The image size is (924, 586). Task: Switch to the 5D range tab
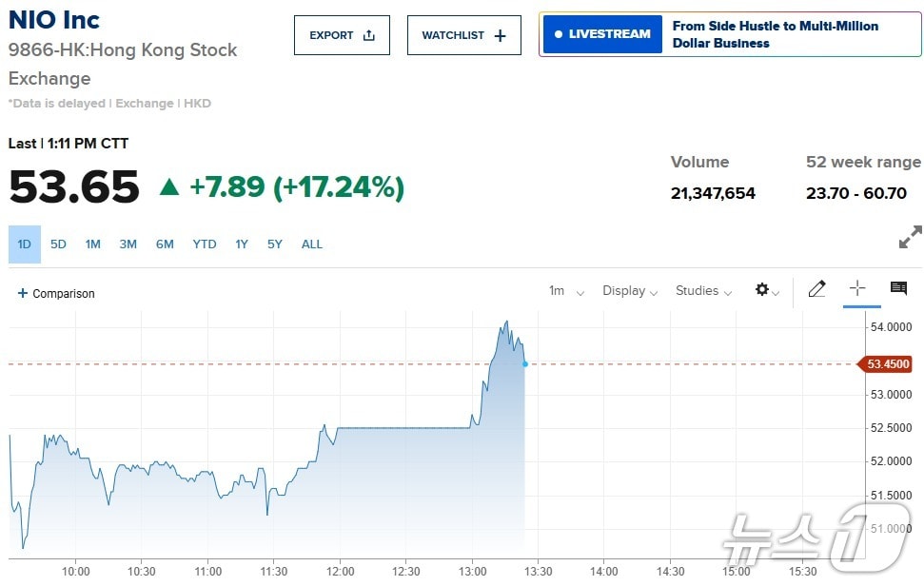[x=58, y=244]
